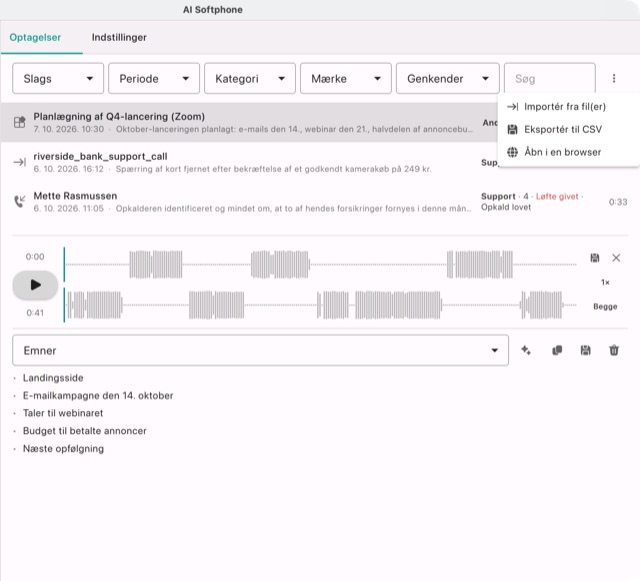The height and width of the screenshot is (581, 640).
Task: Delete the recording with the trash icon
Action: 614,350
